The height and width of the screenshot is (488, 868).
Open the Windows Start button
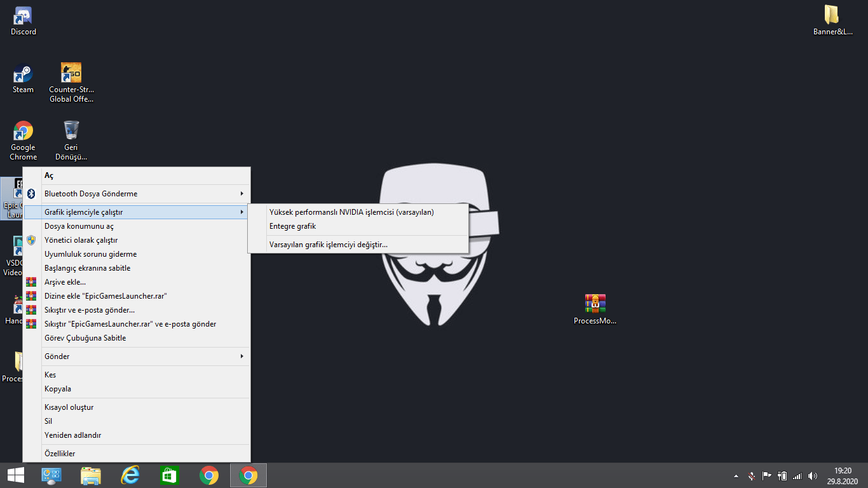(16, 475)
